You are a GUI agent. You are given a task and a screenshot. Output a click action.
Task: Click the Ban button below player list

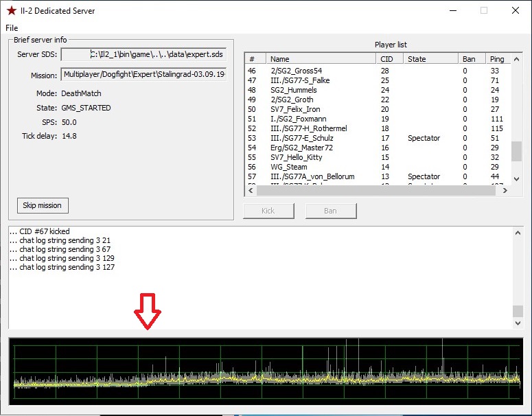(330, 211)
